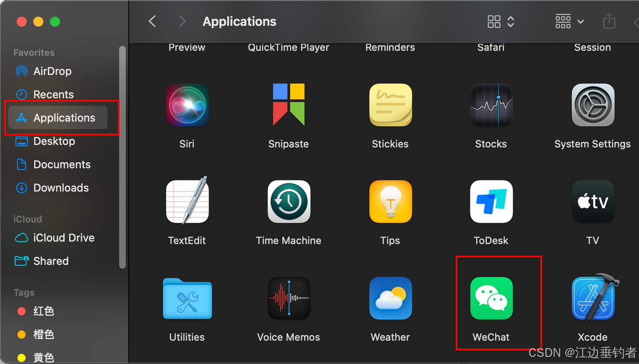
Task: Click the Safari app label
Action: (491, 47)
